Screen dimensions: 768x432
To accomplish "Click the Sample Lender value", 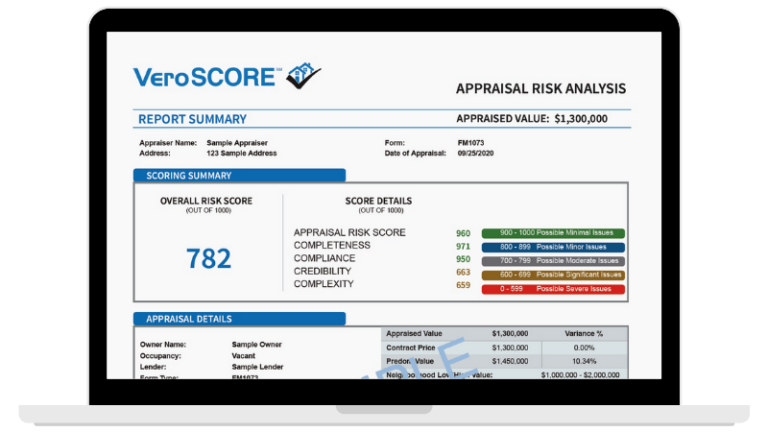I will click(257, 367).
